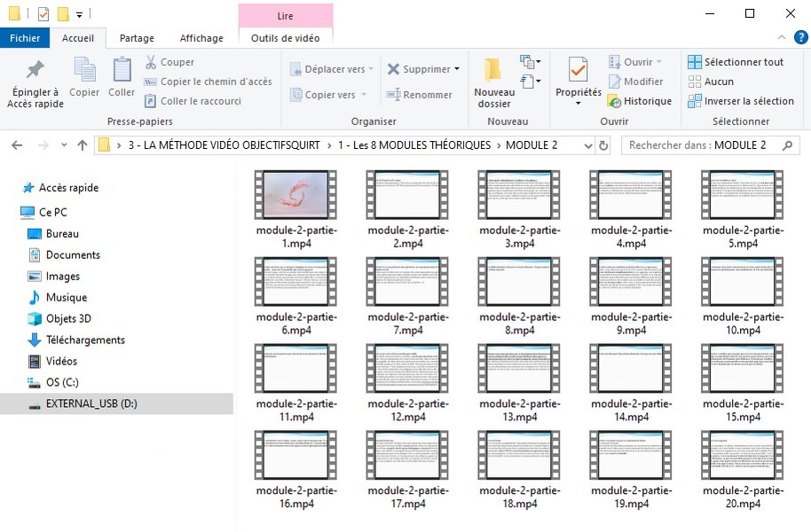Click the refresh button beside address bar
Screen dimensions: 811x532
click(x=604, y=145)
